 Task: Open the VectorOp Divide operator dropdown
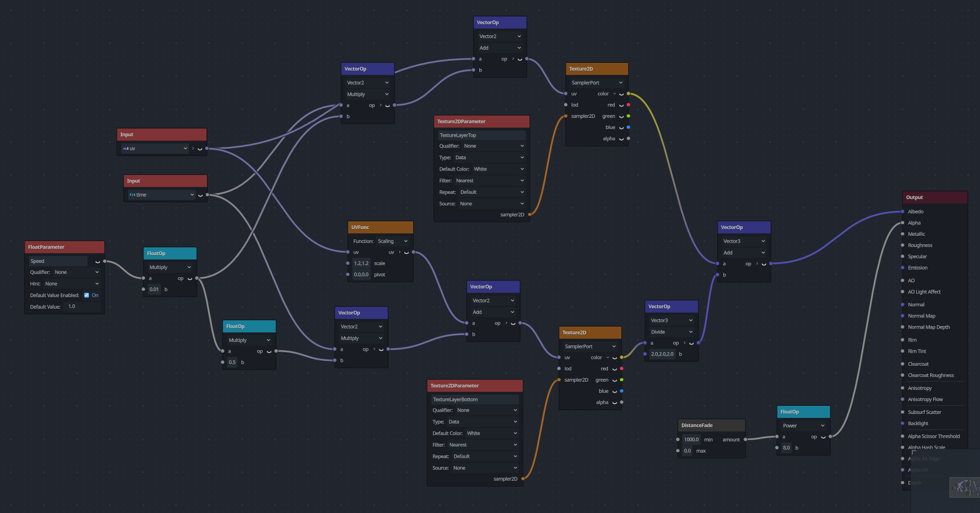click(x=672, y=332)
